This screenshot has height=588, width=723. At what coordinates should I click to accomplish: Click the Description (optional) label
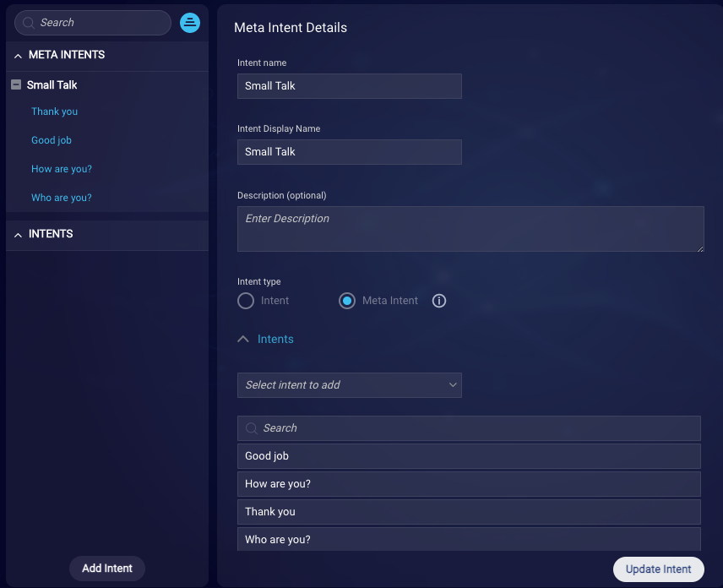click(282, 195)
